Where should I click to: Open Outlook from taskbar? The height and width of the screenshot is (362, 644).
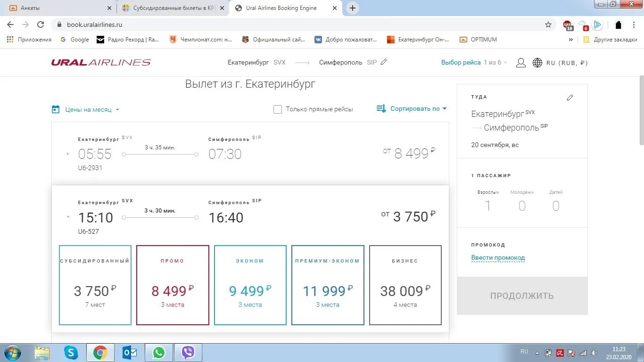pyautogui.click(x=130, y=353)
